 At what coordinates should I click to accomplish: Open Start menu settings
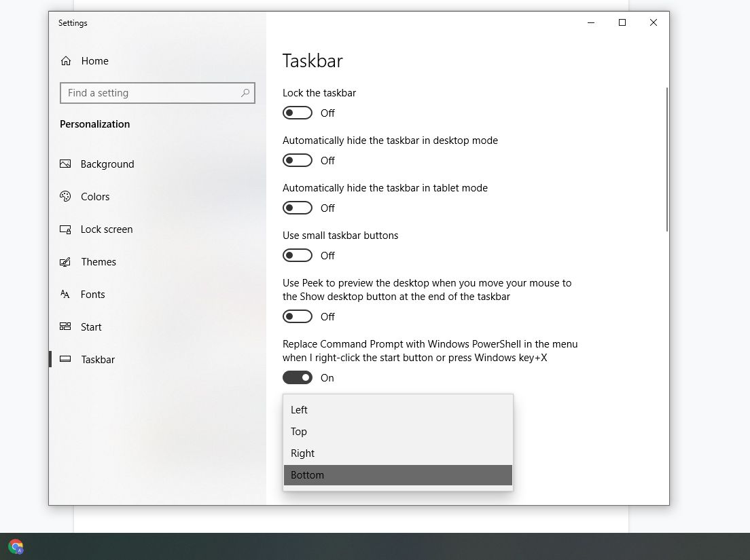pos(91,326)
